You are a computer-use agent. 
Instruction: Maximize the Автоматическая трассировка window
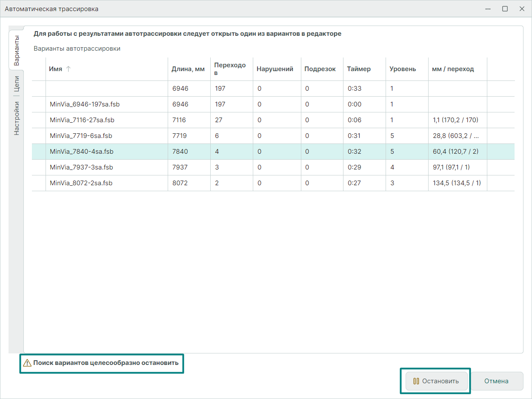(x=505, y=9)
